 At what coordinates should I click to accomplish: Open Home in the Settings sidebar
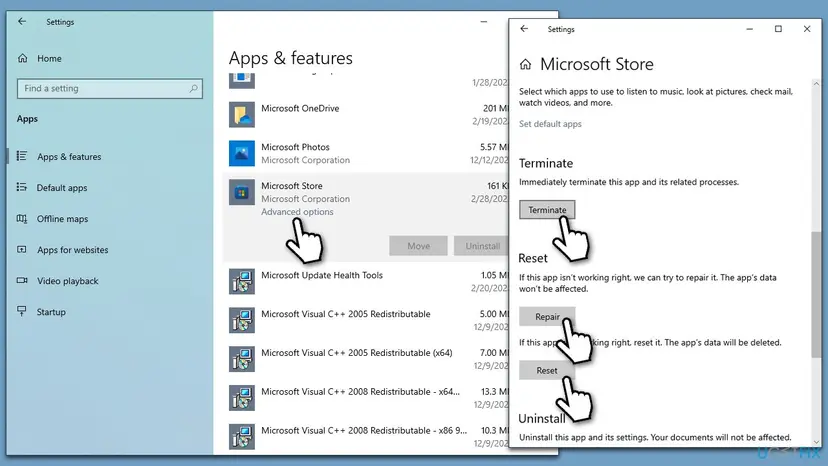(x=49, y=59)
